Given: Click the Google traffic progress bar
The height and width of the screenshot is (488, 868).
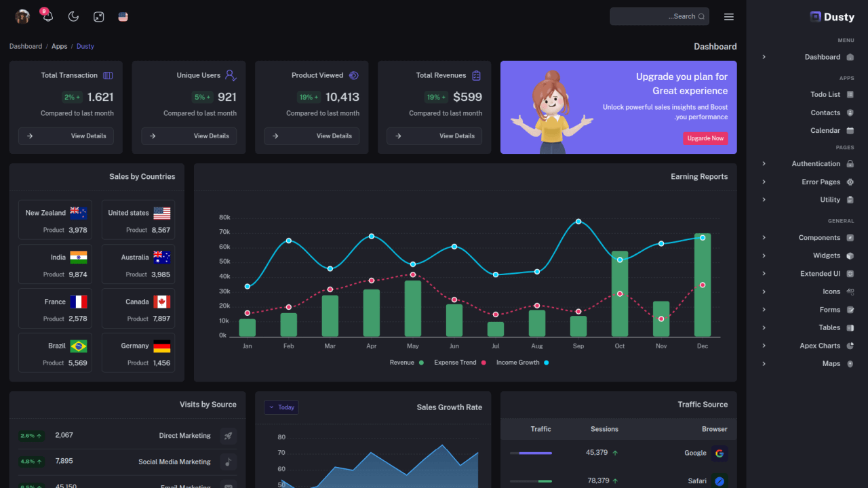Looking at the screenshot, I should (x=530, y=452).
